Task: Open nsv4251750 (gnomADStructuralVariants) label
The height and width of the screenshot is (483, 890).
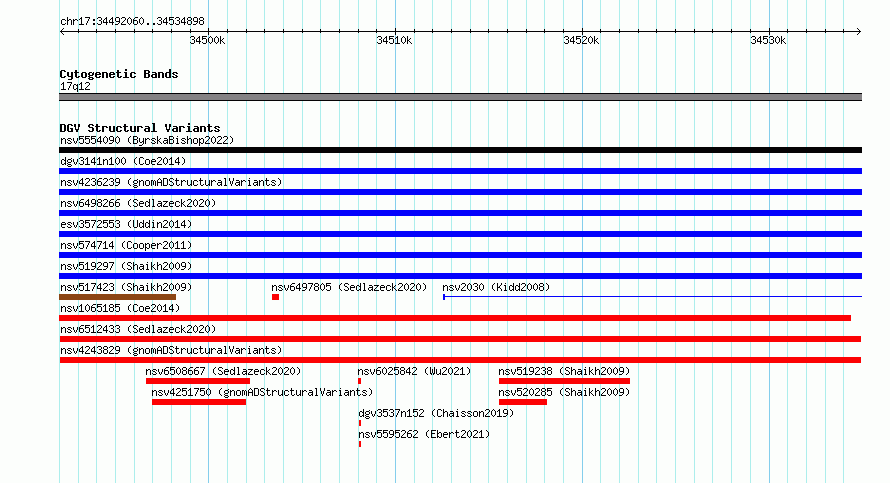Action: tap(262, 392)
